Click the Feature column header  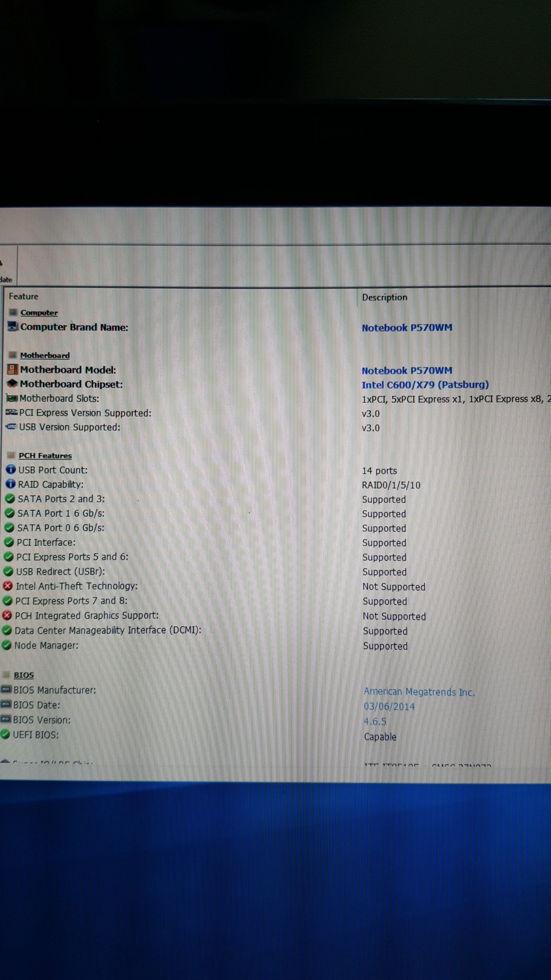pos(23,296)
